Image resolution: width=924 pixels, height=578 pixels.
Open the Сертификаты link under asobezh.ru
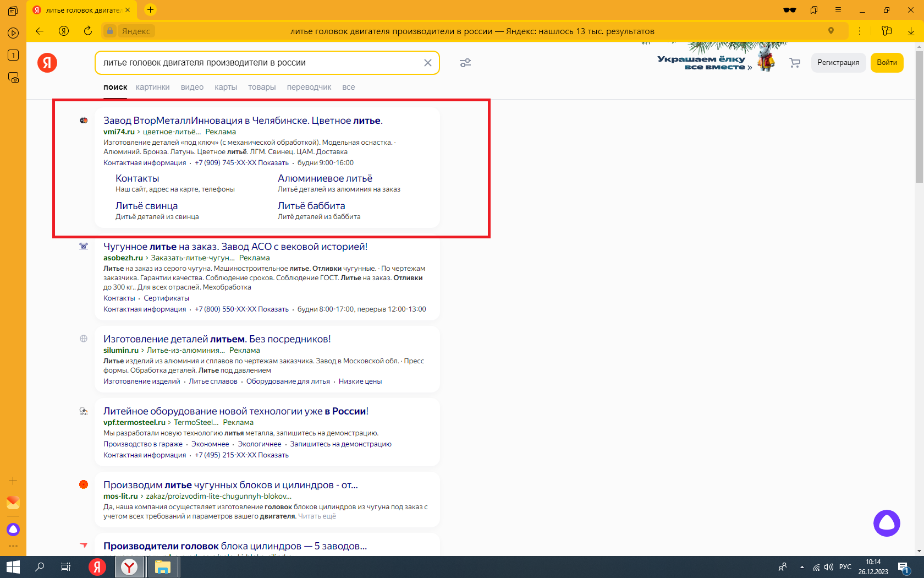point(167,298)
